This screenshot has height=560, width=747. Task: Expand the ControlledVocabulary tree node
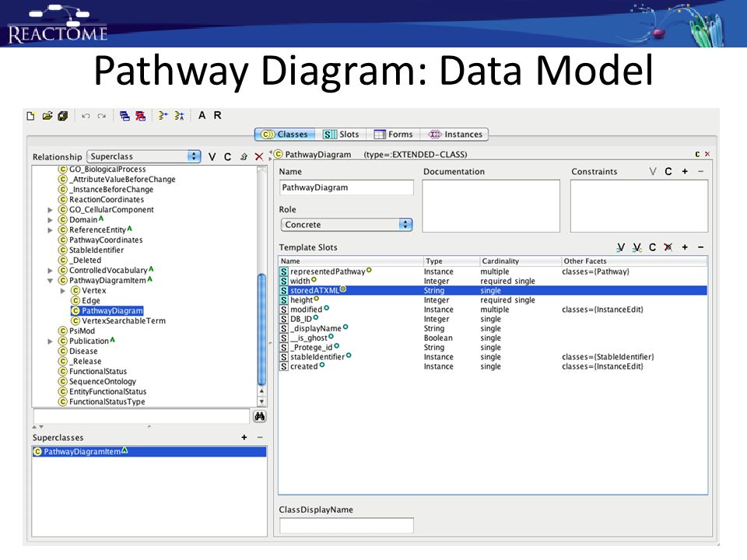click(x=50, y=271)
